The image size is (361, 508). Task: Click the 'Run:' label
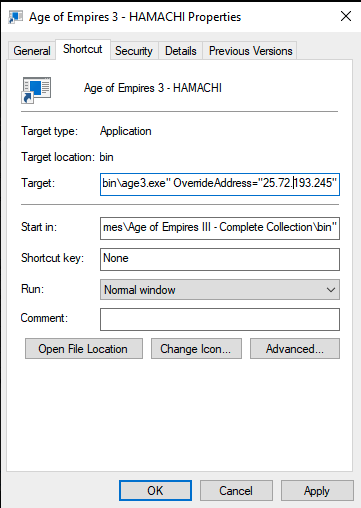tap(32, 289)
